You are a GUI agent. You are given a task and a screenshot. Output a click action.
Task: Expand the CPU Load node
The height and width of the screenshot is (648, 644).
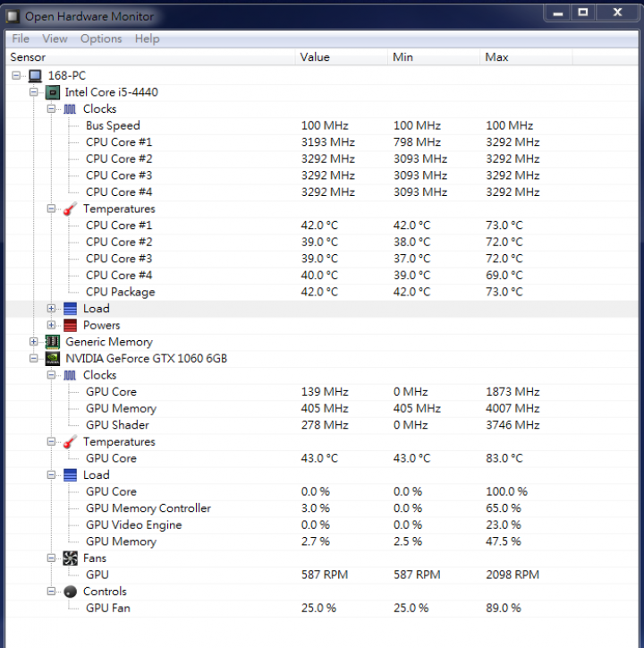(x=51, y=308)
